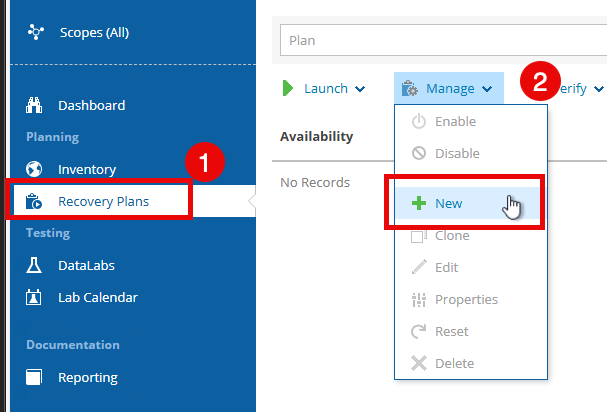Click the DataLabs flask icon
Image resolution: width=607 pixels, height=412 pixels.
tap(34, 265)
